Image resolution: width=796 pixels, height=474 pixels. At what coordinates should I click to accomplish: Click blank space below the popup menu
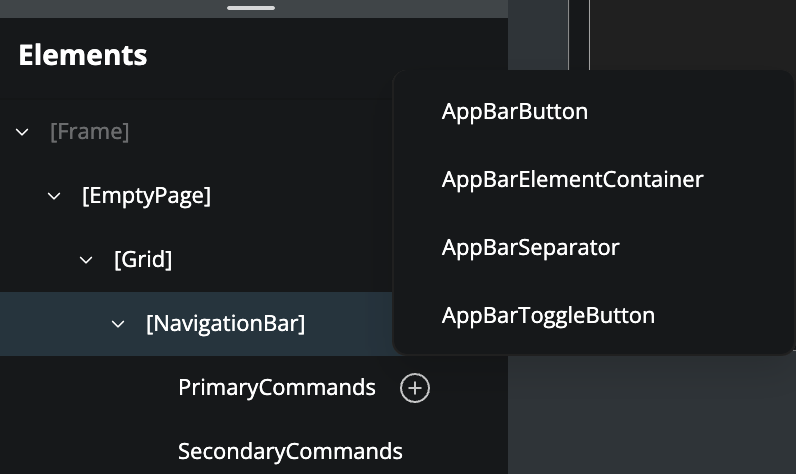pos(650,415)
